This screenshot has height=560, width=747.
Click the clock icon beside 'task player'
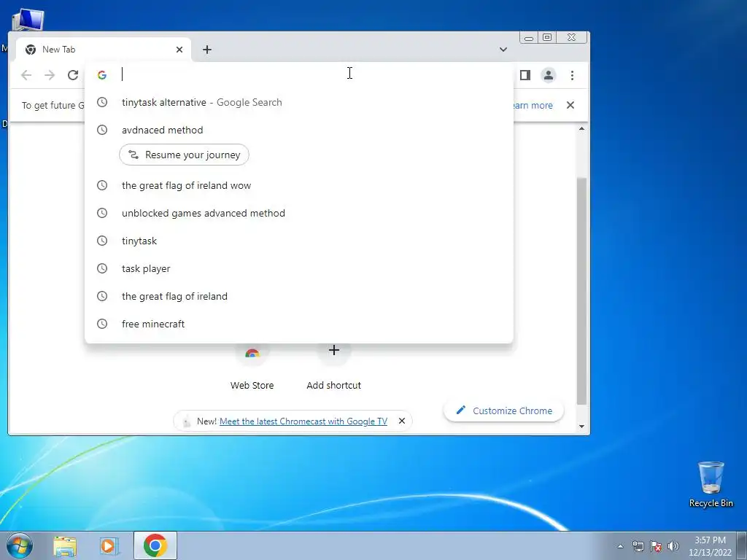click(102, 268)
